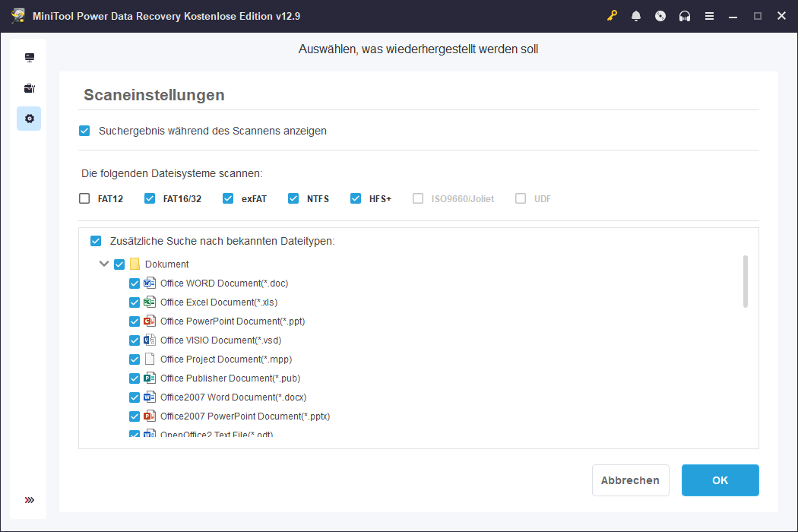Screen dimensions: 798x532
Task: Open the drive recovery sidebar icon
Action: 30,58
